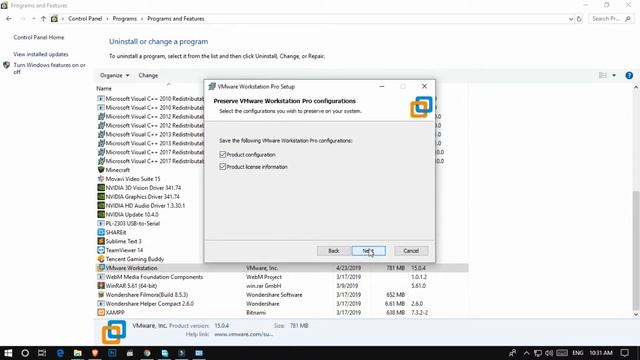Image resolution: width=640 pixels, height=360 pixels.
Task: Open View installed updates link
Action: pyautogui.click(x=41, y=54)
